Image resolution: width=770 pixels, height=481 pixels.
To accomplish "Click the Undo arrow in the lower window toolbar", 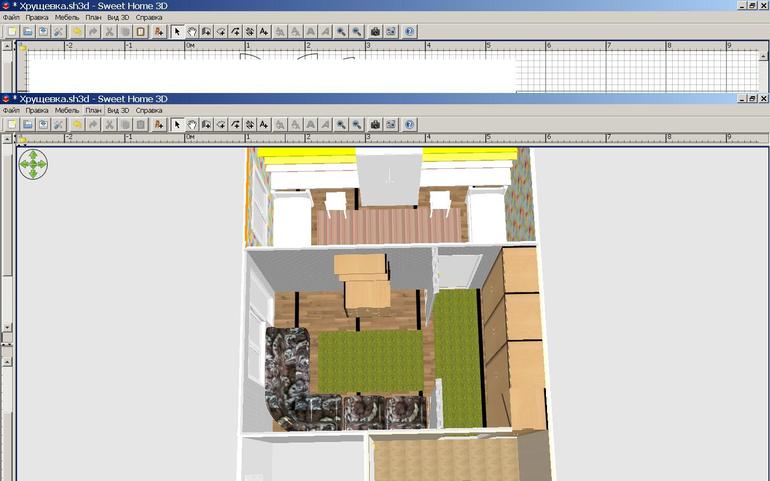I will [x=77, y=125].
